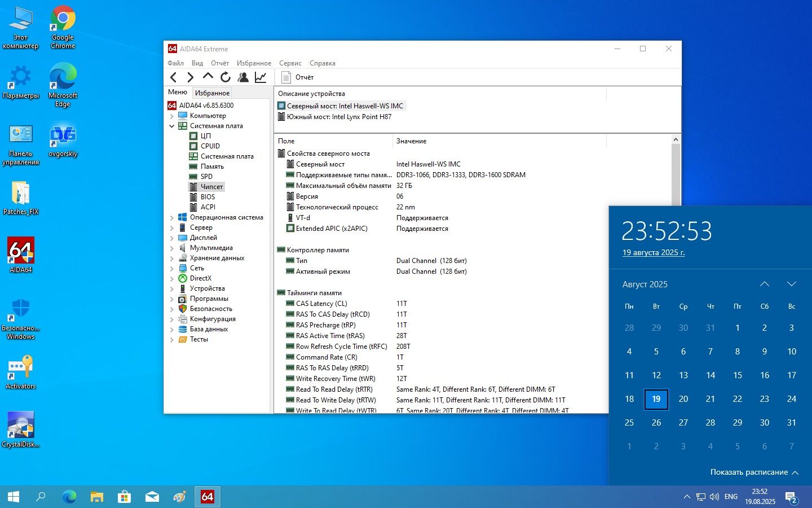The height and width of the screenshot is (508, 812).
Task: Click the Отчёт report toolbar button
Action: point(297,77)
